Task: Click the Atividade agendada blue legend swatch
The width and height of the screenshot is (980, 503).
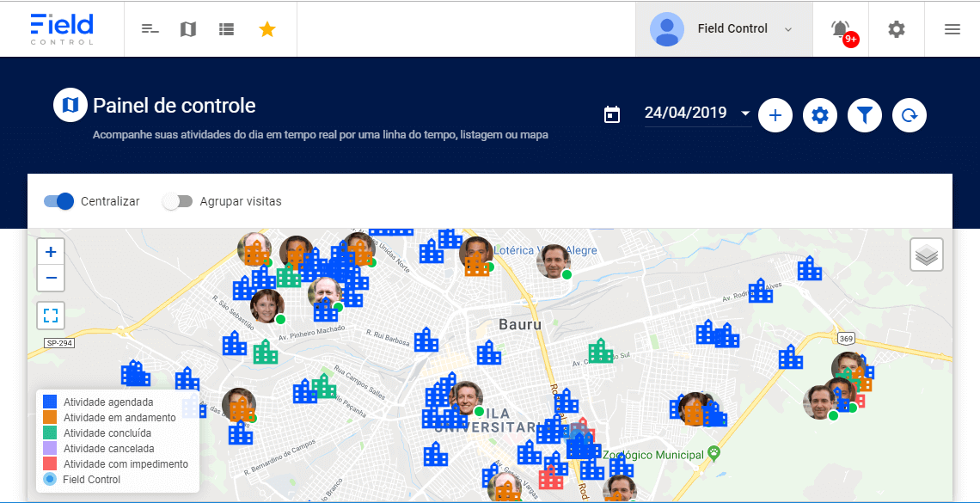Action: click(50, 402)
